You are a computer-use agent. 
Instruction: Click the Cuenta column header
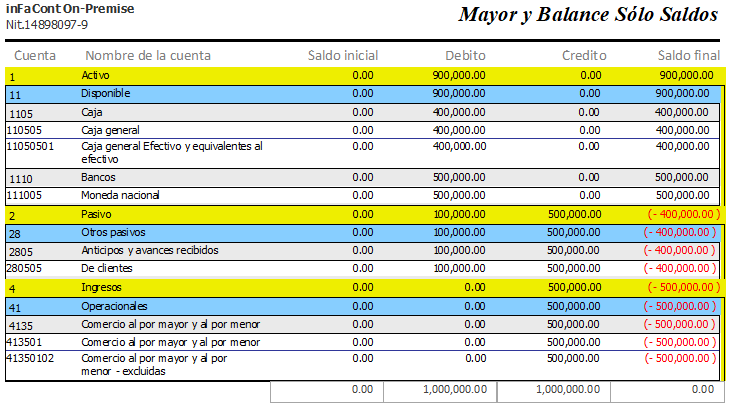click(35, 55)
